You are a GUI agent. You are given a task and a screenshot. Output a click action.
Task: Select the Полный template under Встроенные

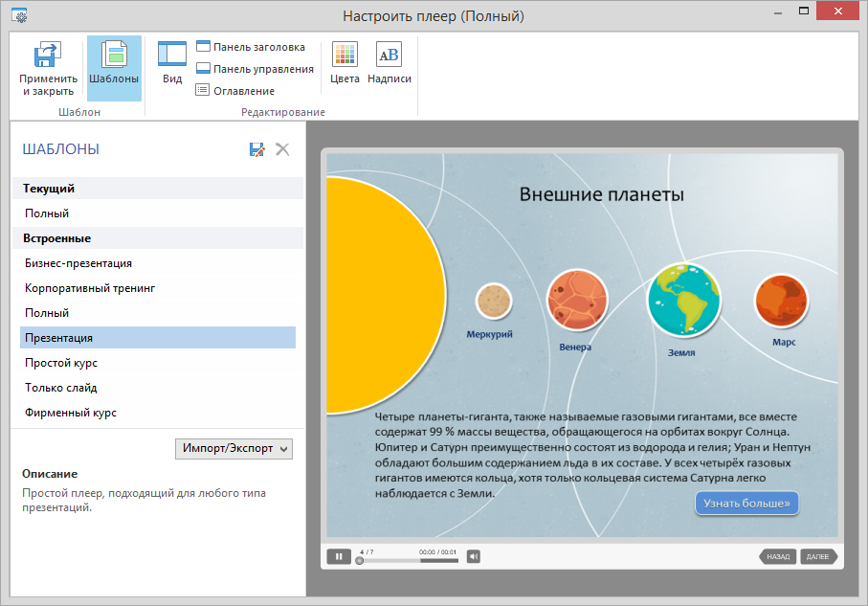[158, 313]
